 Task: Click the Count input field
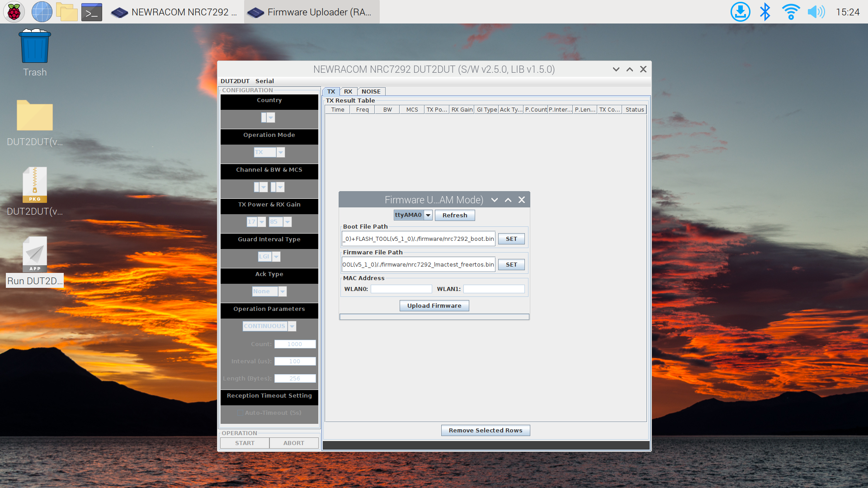click(x=295, y=344)
